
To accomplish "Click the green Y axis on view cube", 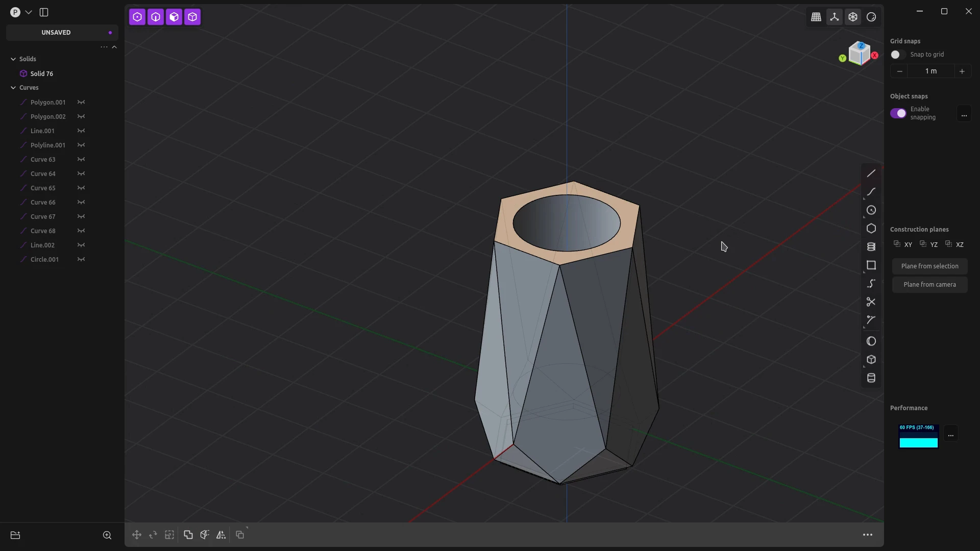I will (843, 58).
